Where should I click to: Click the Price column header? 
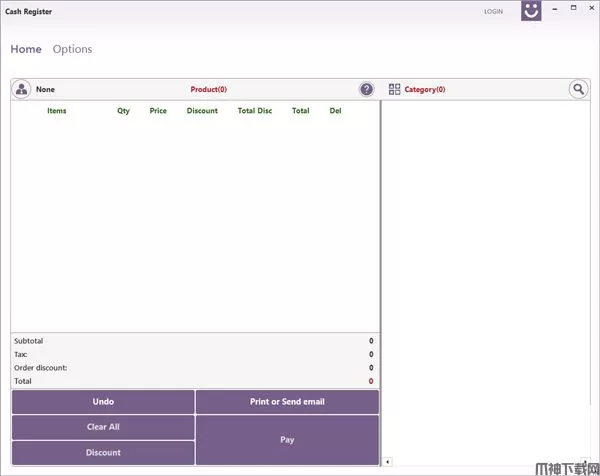[x=158, y=111]
